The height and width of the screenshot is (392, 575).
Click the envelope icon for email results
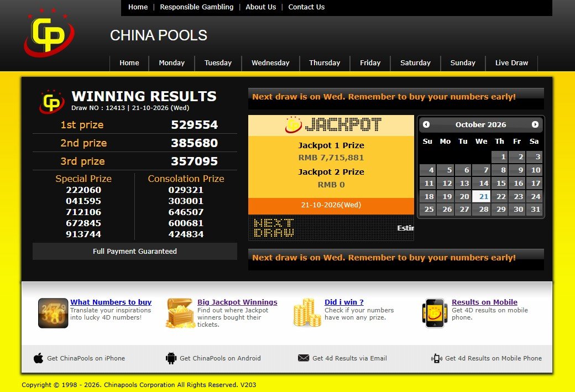(x=304, y=358)
